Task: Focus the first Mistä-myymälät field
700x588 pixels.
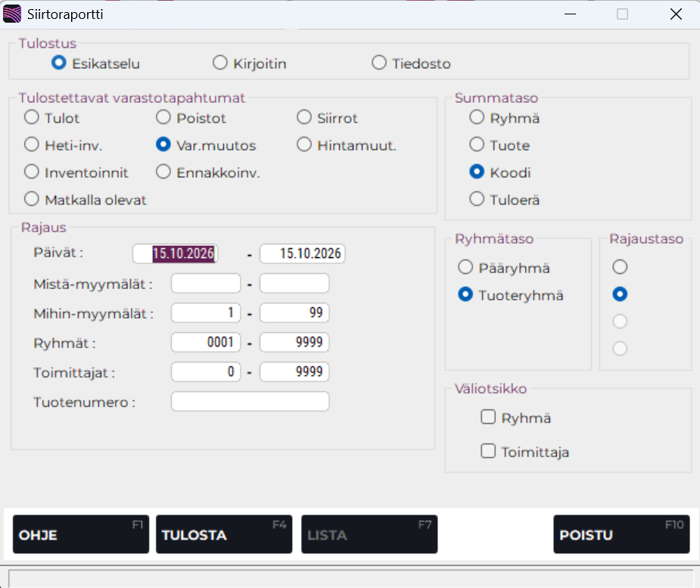Action: point(206,284)
